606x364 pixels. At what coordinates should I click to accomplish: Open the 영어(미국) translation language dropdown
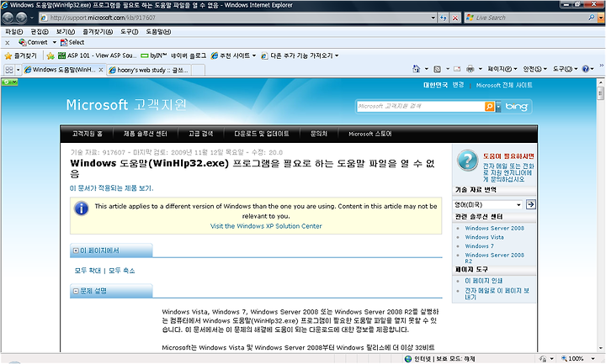pos(487,204)
